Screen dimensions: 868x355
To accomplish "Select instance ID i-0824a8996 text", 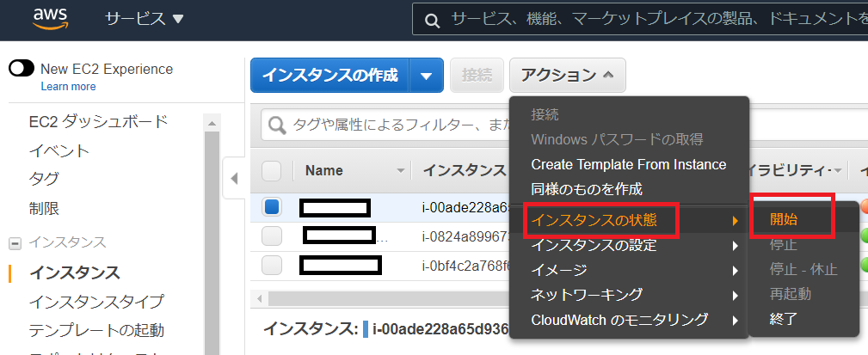I will (465, 236).
